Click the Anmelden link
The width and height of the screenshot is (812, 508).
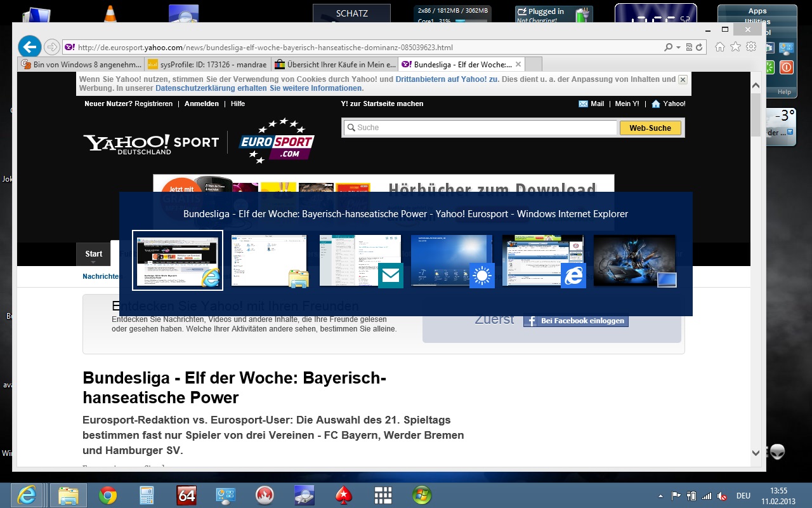(x=202, y=104)
